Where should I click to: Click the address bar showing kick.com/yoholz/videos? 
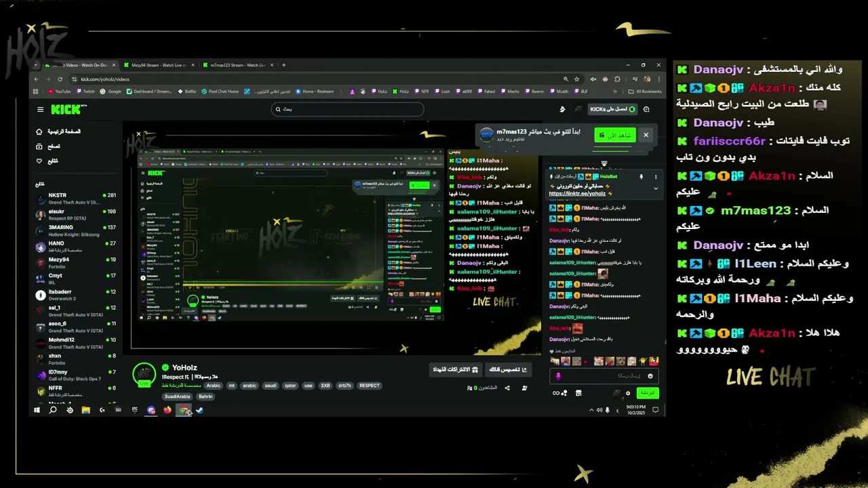(x=325, y=79)
